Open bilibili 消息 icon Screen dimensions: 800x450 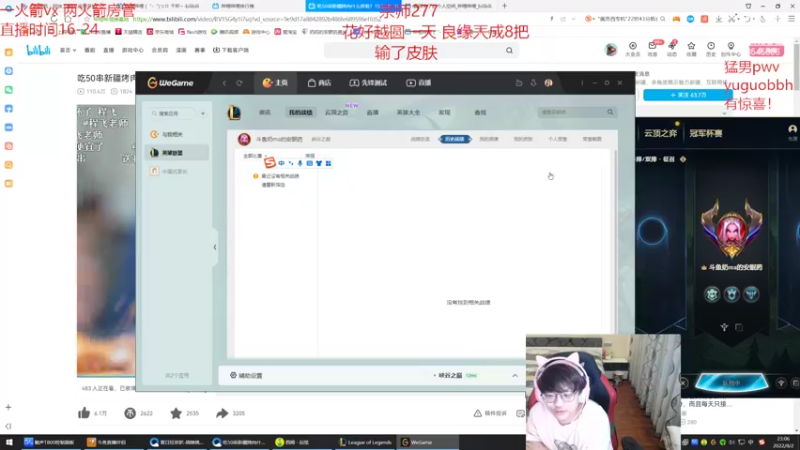(x=653, y=49)
